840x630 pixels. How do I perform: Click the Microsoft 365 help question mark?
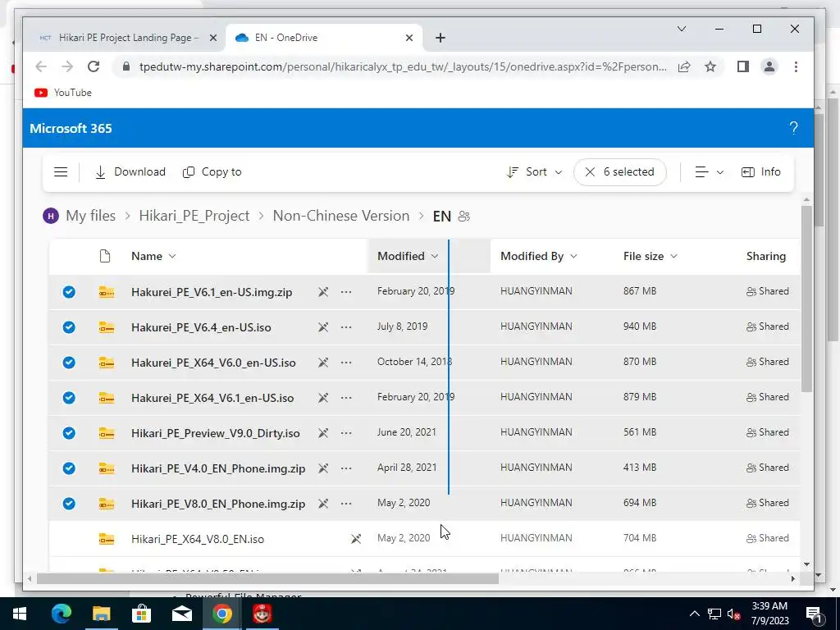click(793, 128)
